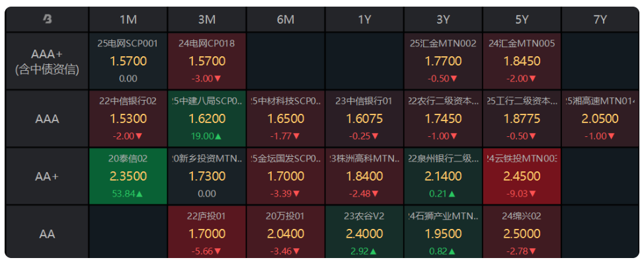The height and width of the screenshot is (264, 644).
Task: Open the 金坛国发SCP bond cell
Action: tap(286, 177)
